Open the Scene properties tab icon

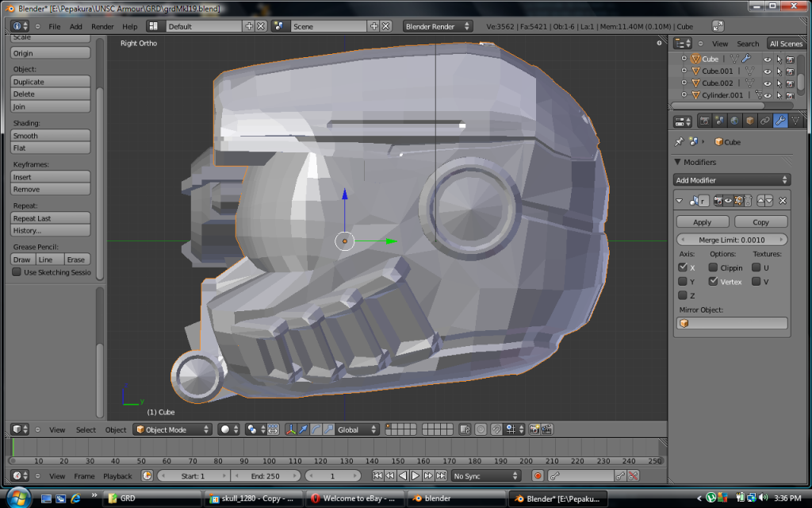719,121
